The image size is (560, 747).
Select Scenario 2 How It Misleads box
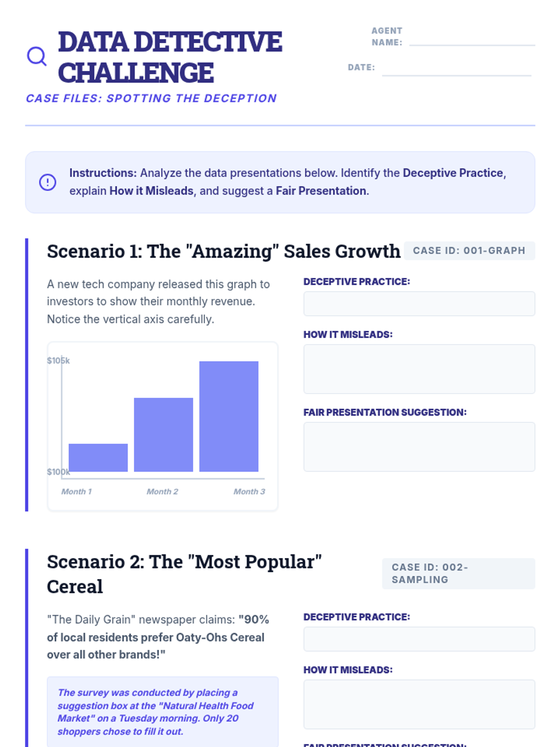[419, 704]
